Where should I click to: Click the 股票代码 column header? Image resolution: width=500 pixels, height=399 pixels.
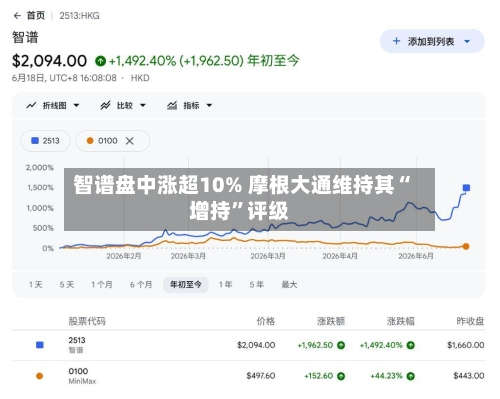tap(87, 321)
